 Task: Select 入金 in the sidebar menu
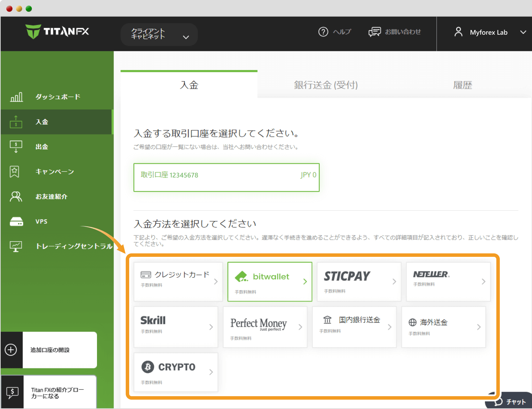[x=57, y=122]
